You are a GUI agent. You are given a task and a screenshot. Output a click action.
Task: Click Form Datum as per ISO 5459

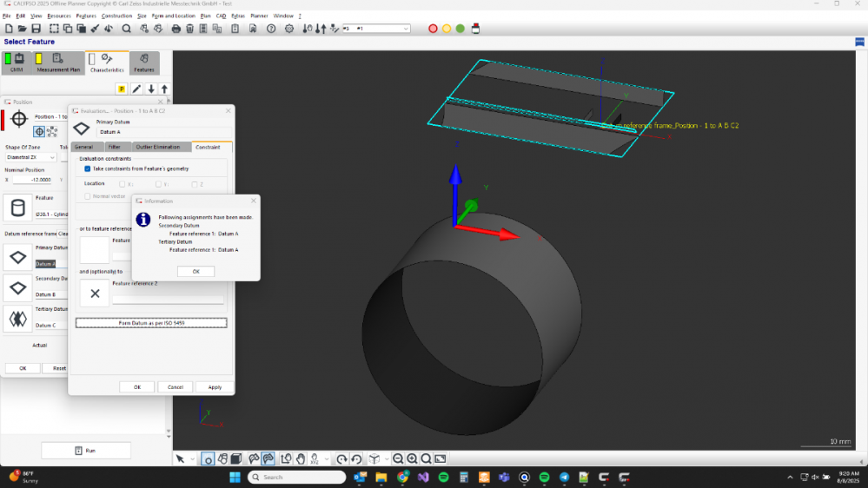(x=151, y=322)
